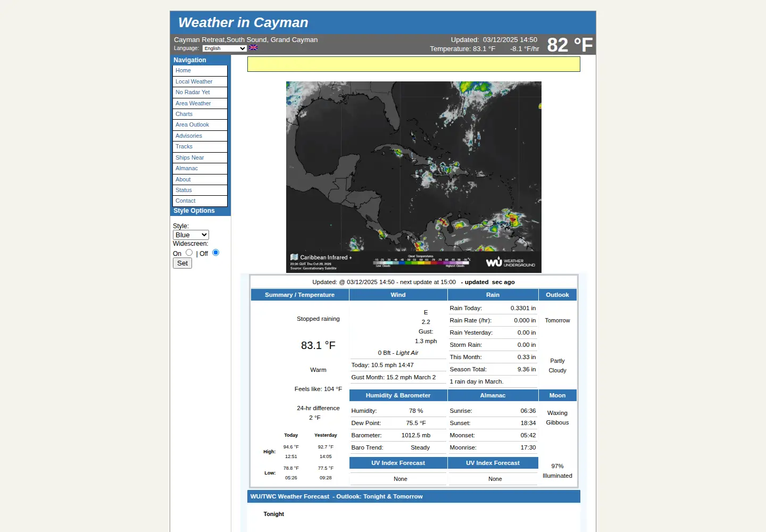The width and height of the screenshot is (766, 532).
Task: Open the Language dropdown set to English
Action: click(224, 48)
